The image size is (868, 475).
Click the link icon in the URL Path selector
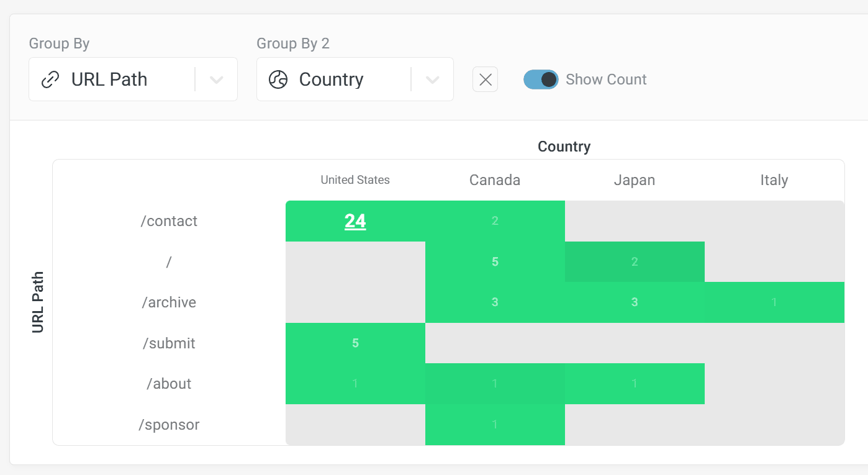click(x=50, y=79)
